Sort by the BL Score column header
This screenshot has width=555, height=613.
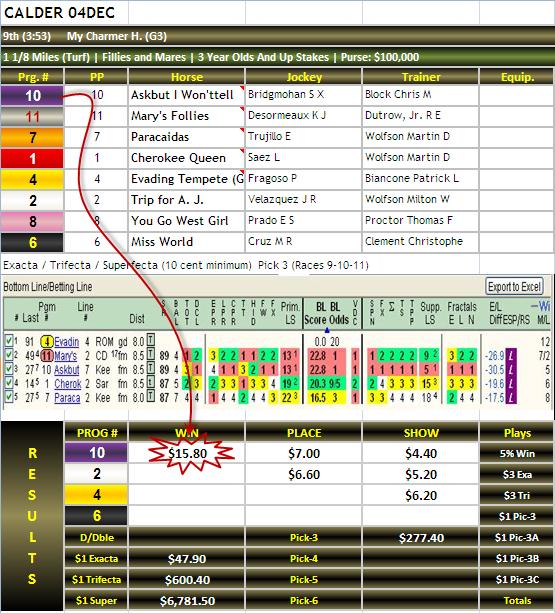[317, 313]
